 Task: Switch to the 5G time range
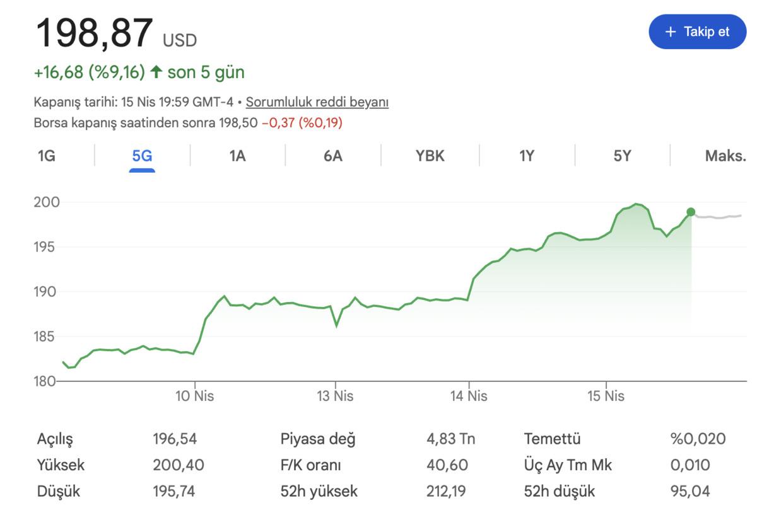(x=143, y=156)
